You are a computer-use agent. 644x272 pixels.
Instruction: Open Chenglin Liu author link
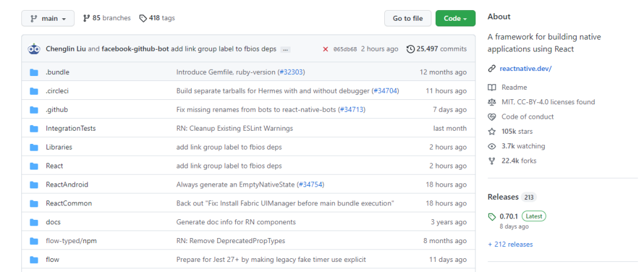[x=65, y=49]
